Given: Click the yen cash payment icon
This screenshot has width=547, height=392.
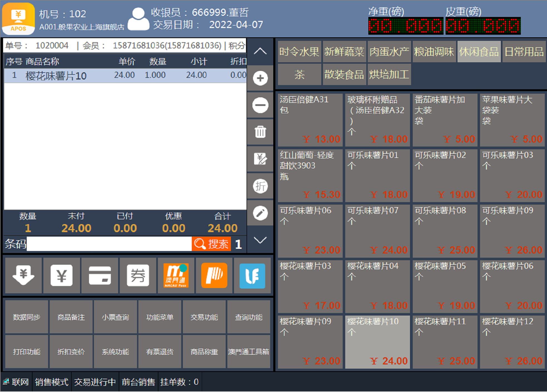Looking at the screenshot, I should (61, 275).
